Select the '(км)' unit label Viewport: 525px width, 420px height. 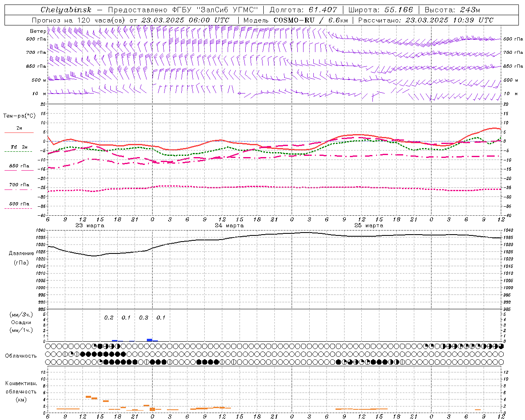(21, 399)
